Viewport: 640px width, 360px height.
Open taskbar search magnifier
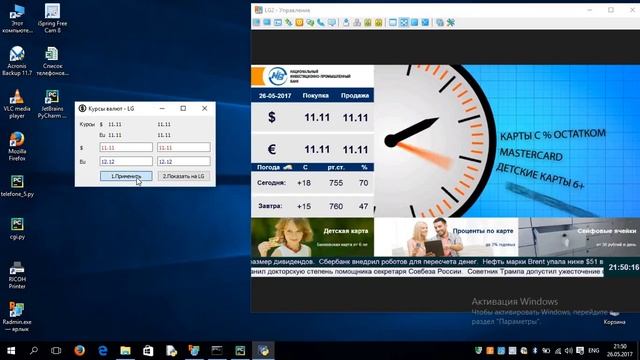pos(34,351)
